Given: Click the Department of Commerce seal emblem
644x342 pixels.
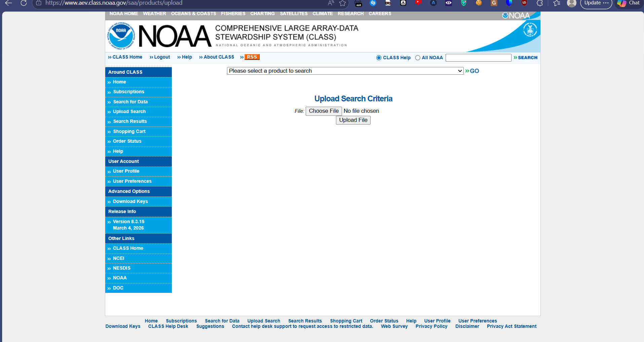Looking at the screenshot, I should pyautogui.click(x=530, y=30).
